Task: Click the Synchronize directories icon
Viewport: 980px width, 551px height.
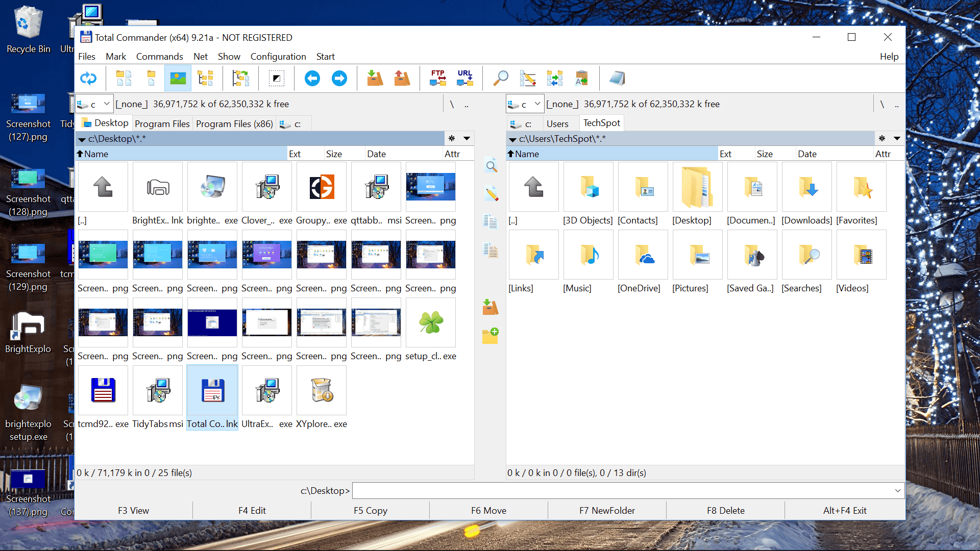Action: [x=555, y=79]
